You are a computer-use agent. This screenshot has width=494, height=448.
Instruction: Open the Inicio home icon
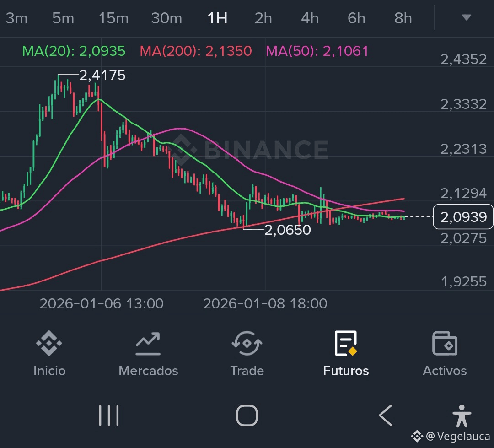pos(49,344)
